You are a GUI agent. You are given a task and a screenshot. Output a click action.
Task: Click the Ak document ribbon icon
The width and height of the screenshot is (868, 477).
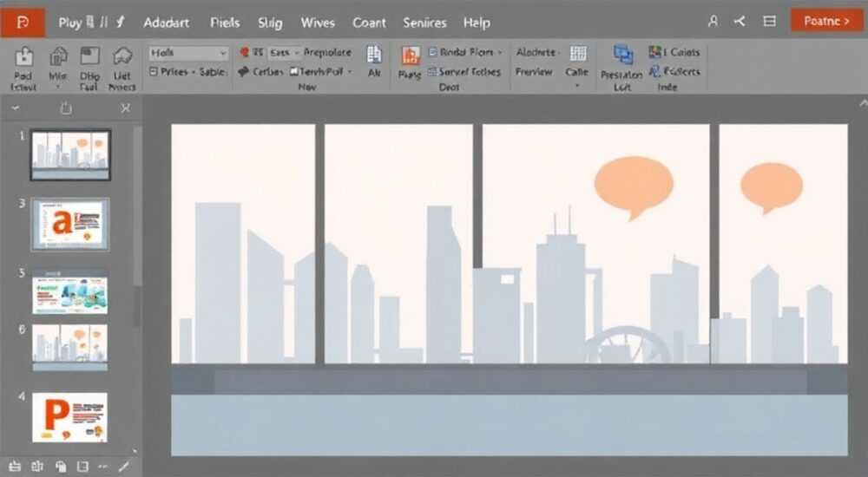coord(374,55)
